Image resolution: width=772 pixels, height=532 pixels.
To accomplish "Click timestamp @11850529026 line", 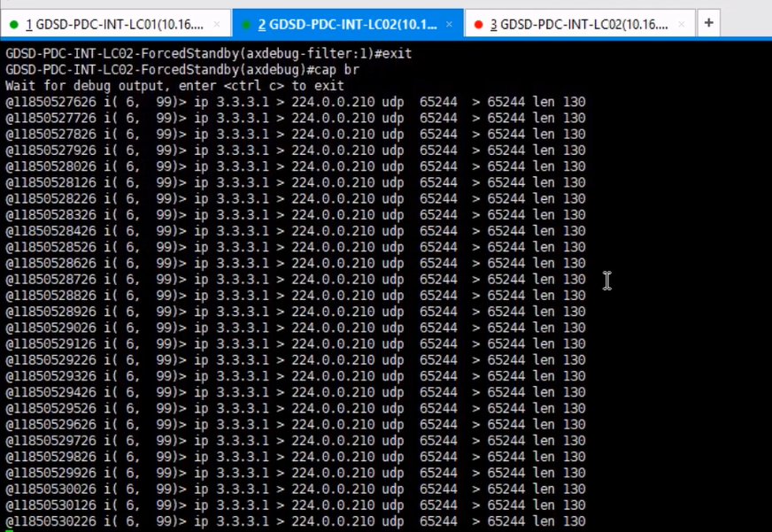I will click(296, 328).
